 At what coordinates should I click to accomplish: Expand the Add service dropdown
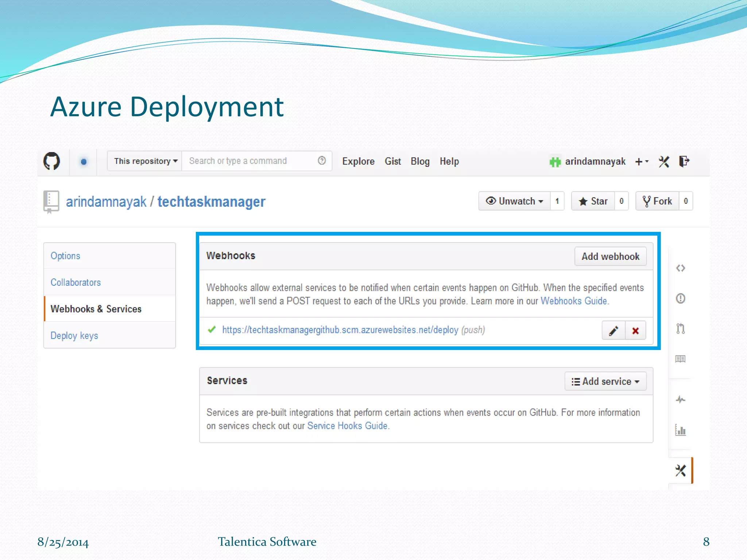point(605,381)
